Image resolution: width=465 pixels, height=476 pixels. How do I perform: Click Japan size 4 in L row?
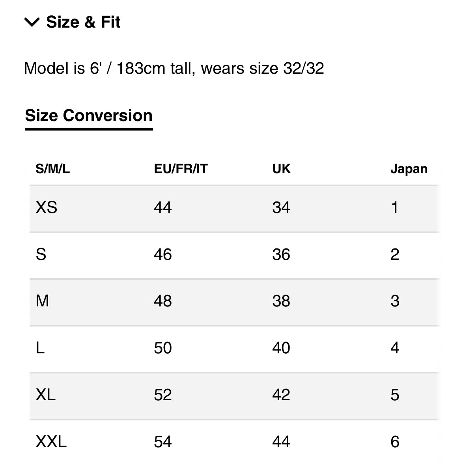(x=395, y=348)
